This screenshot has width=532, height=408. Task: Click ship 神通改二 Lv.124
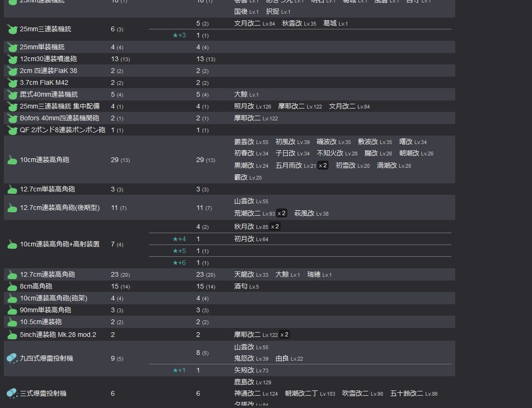pyautogui.click(x=256, y=394)
